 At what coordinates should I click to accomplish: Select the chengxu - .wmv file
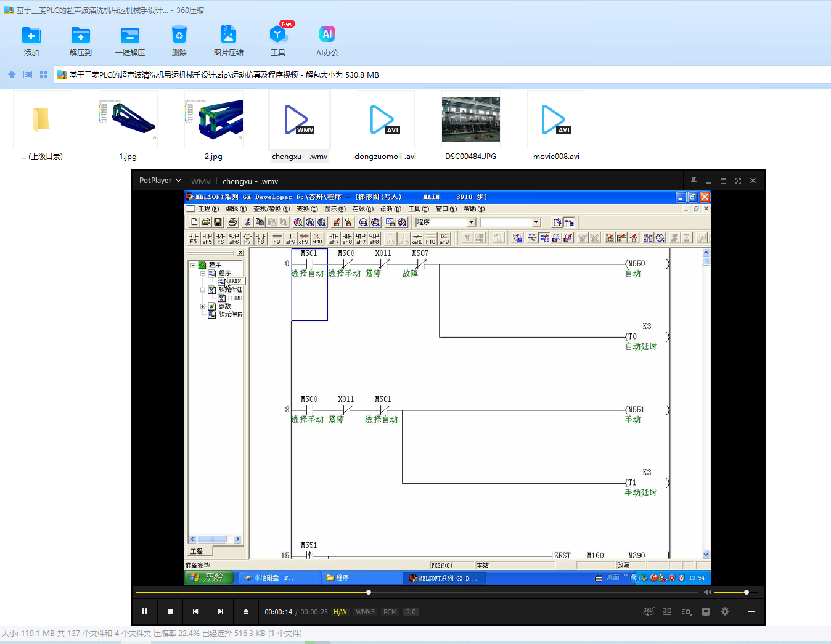click(300, 126)
